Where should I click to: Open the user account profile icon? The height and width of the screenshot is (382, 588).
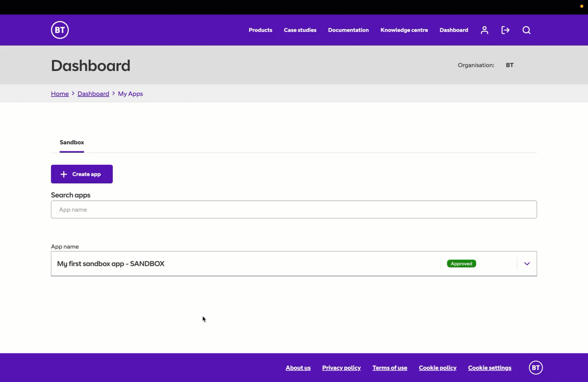[484, 30]
